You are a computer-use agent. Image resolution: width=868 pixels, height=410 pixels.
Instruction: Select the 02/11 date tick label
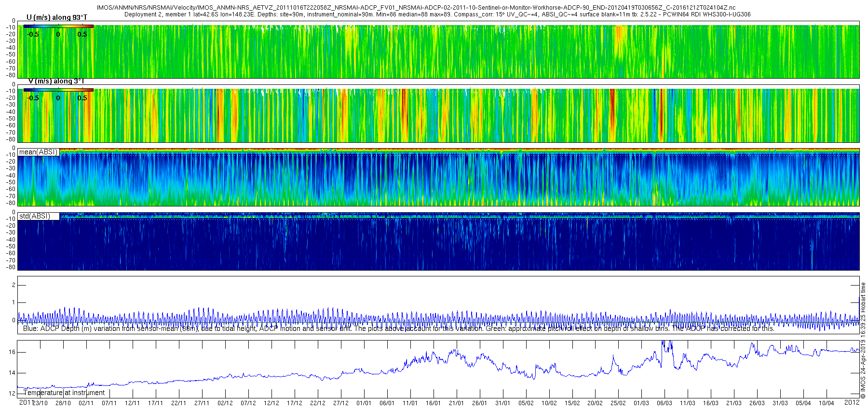(86, 403)
